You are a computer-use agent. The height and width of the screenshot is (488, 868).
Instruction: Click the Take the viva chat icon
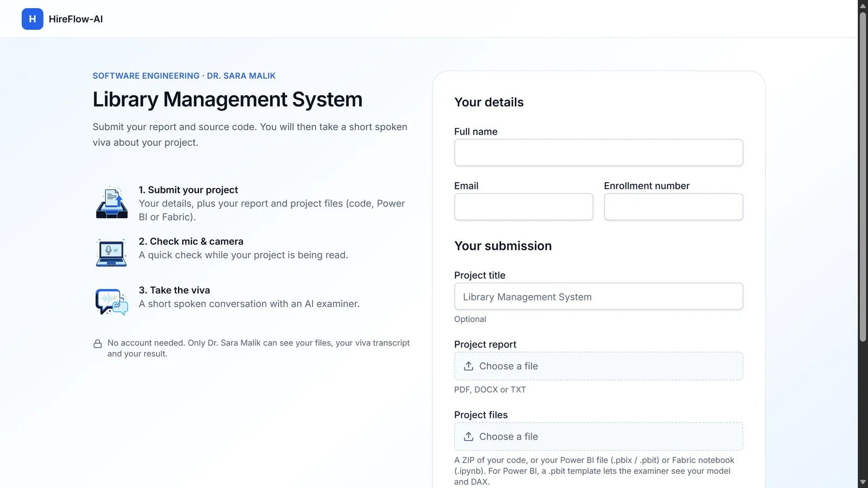tap(112, 301)
